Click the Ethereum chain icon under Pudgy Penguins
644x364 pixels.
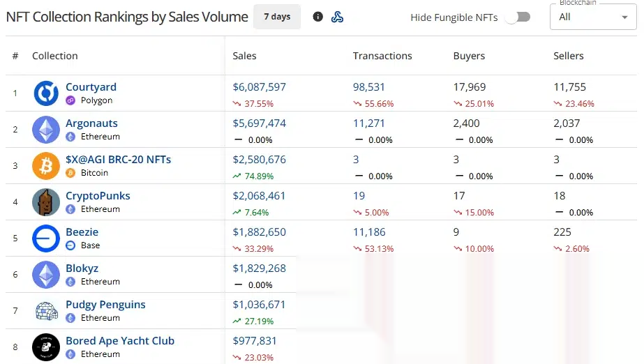click(70, 318)
